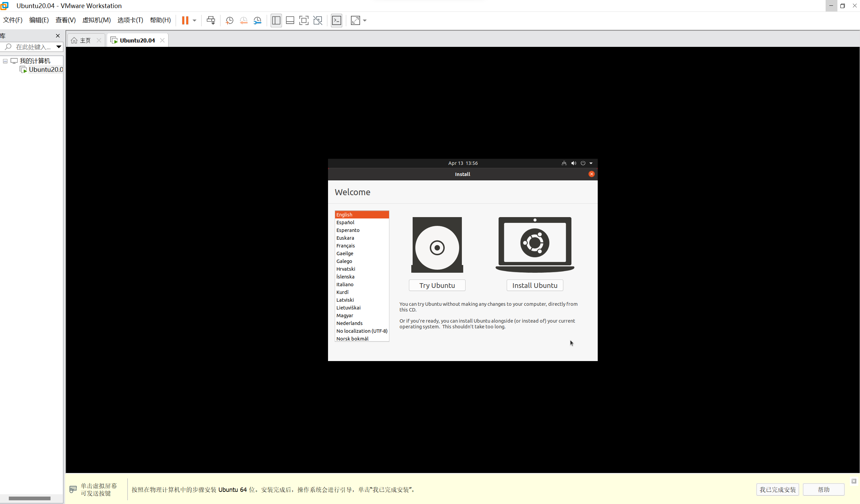Open the power options dropdown arrow
Viewport: 860px width, 504px height.
[x=195, y=21]
